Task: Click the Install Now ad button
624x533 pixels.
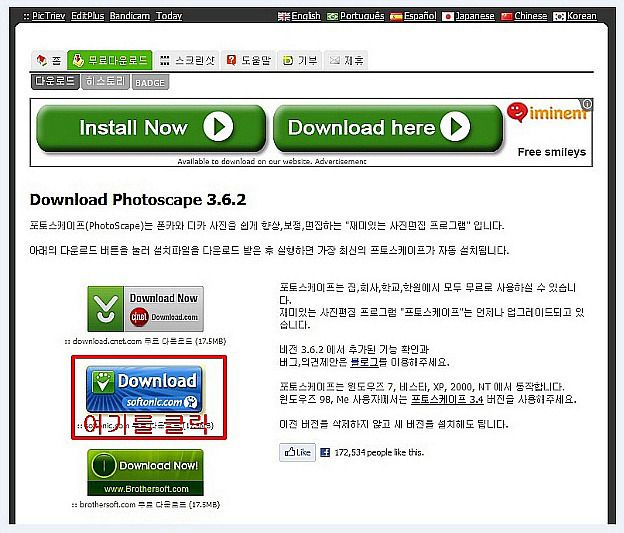Action: pos(151,128)
